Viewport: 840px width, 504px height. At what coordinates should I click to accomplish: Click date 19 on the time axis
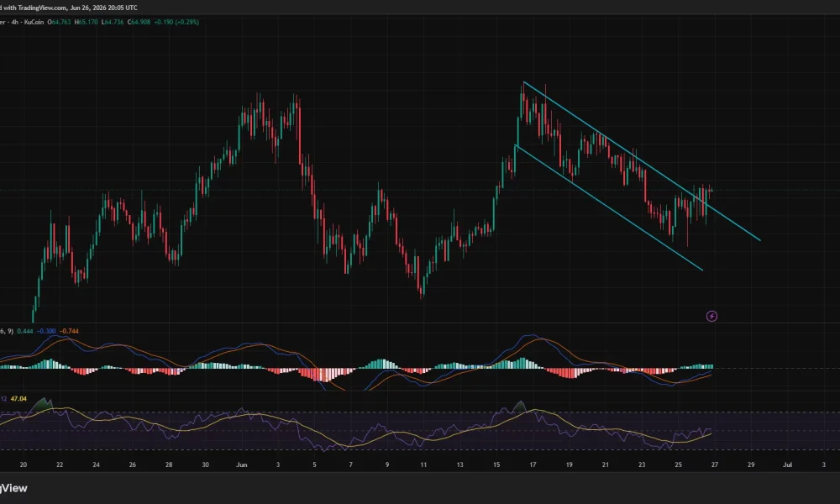pos(569,465)
